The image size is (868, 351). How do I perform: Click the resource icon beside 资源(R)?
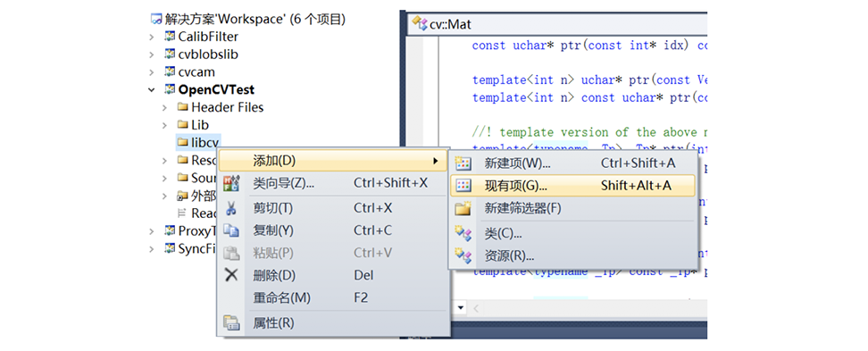463,256
